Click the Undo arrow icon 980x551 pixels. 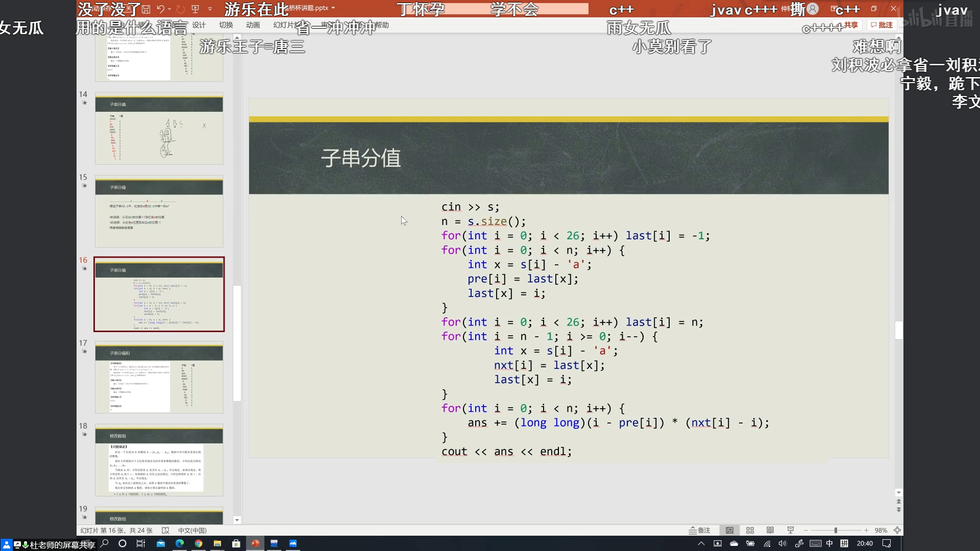click(x=160, y=9)
